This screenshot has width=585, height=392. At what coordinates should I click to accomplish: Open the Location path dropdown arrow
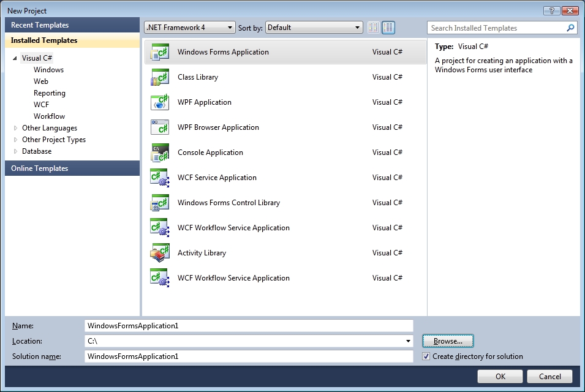pyautogui.click(x=408, y=341)
